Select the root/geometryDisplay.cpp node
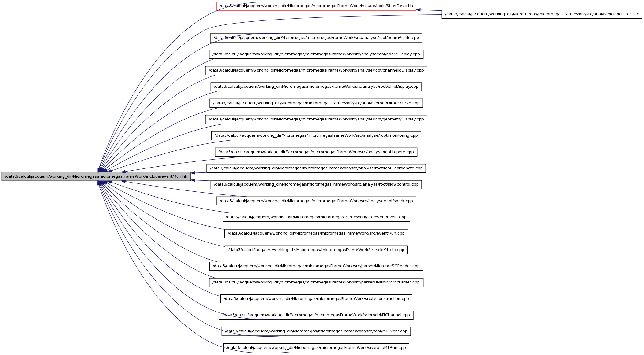Image resolution: width=644 pixels, height=355 pixels. pos(316,119)
